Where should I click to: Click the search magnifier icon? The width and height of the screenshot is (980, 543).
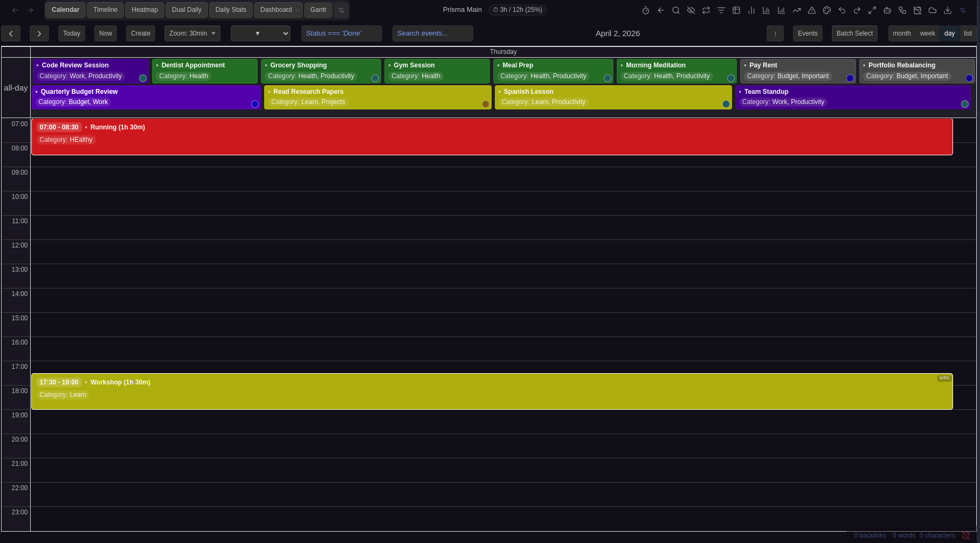click(675, 10)
